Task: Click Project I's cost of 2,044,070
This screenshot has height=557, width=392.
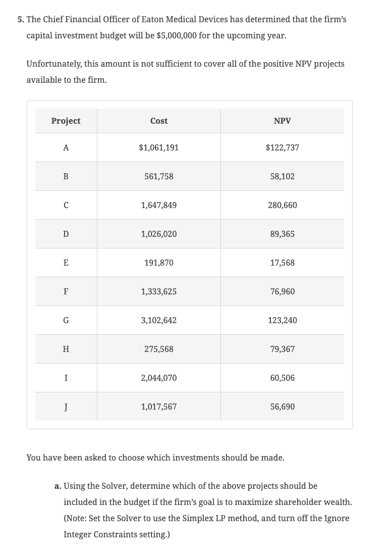Action: click(159, 378)
